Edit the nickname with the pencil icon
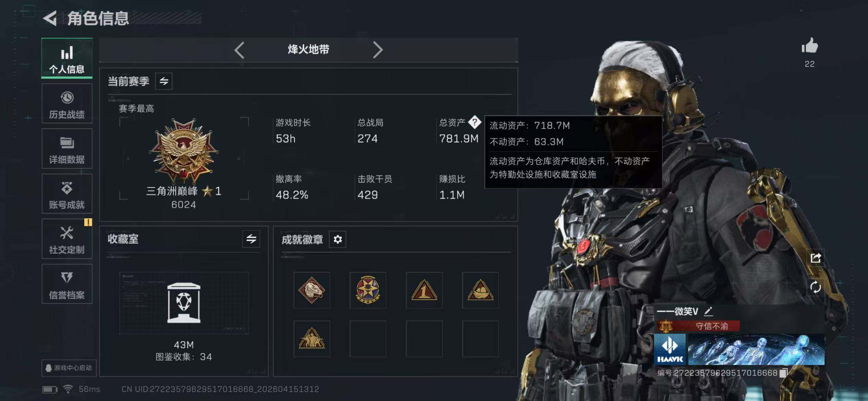Viewport: 868px width, 401px height. point(708,311)
